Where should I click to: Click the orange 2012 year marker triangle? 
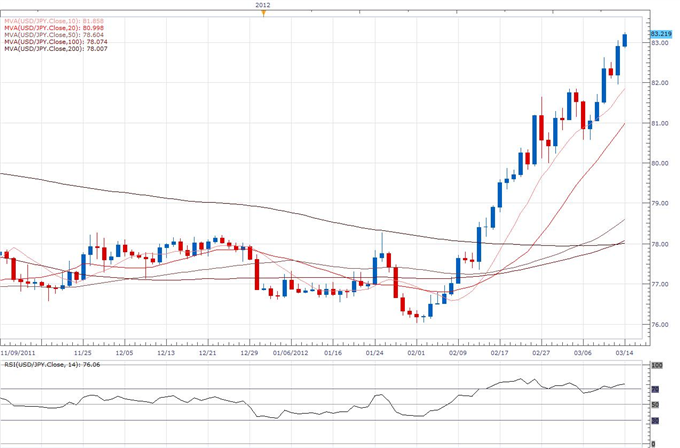pos(262,13)
